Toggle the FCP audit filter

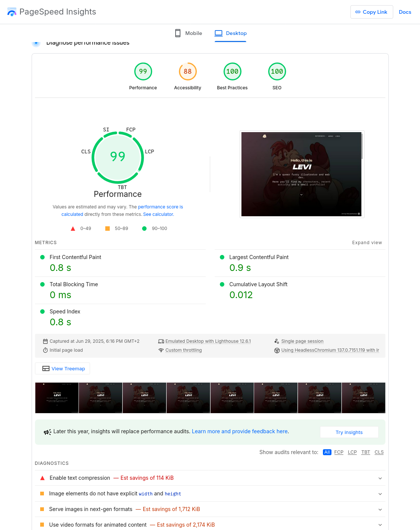[339, 452]
